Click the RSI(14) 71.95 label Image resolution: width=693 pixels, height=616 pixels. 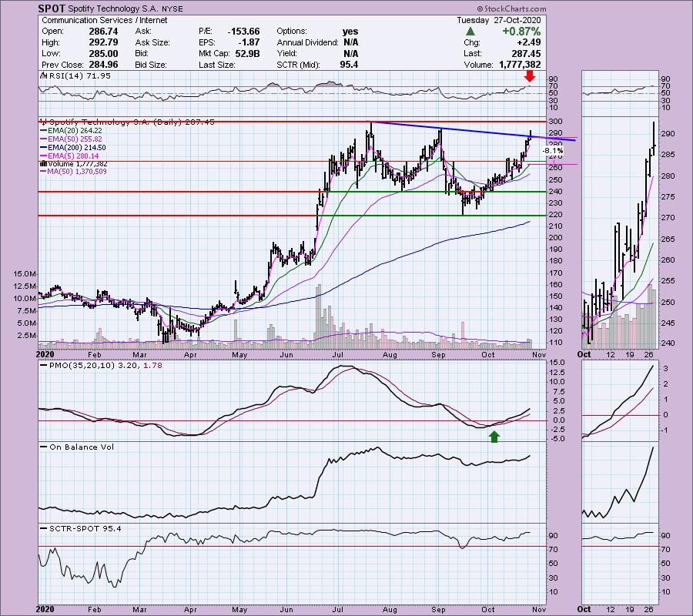[79, 76]
